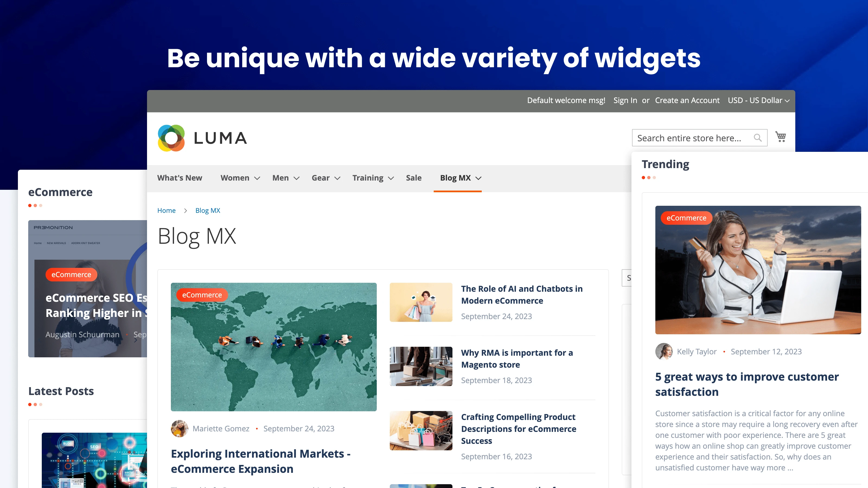Click the search entire store input field

click(694, 137)
